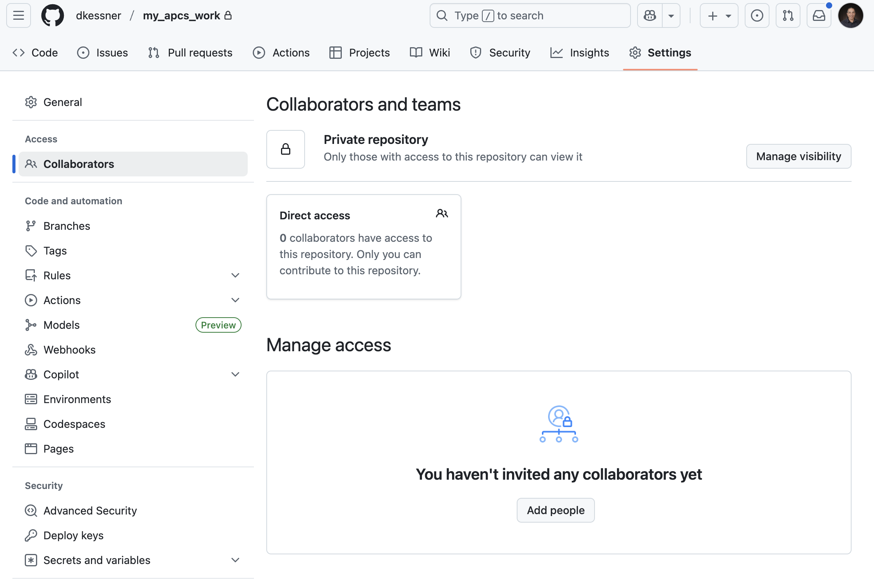Click the Insights graph icon
This screenshot has width=874, height=588.
click(x=557, y=53)
